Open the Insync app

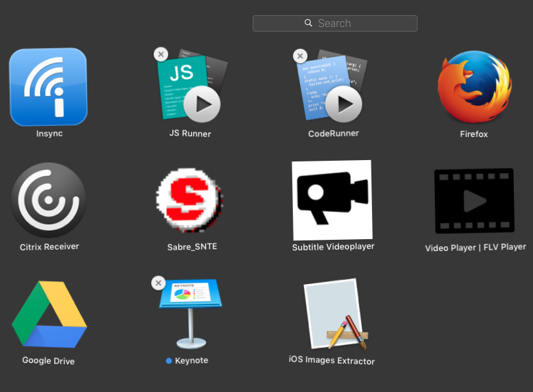point(48,87)
